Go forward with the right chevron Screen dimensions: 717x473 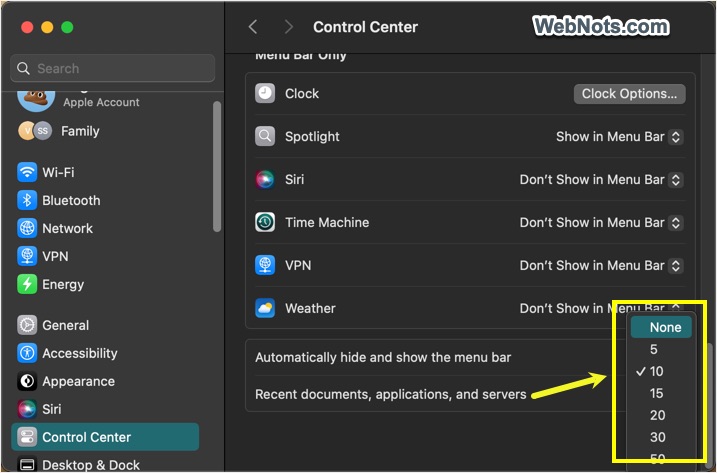[x=289, y=27]
